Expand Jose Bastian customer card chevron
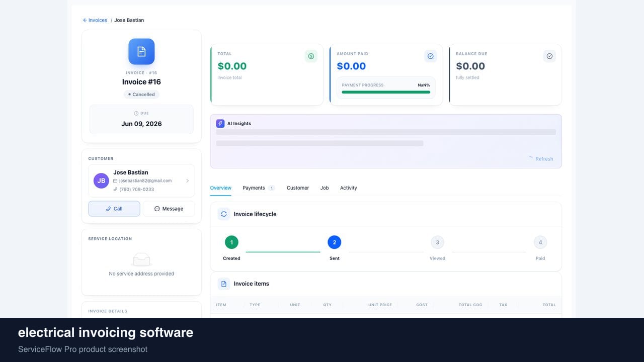 click(188, 180)
